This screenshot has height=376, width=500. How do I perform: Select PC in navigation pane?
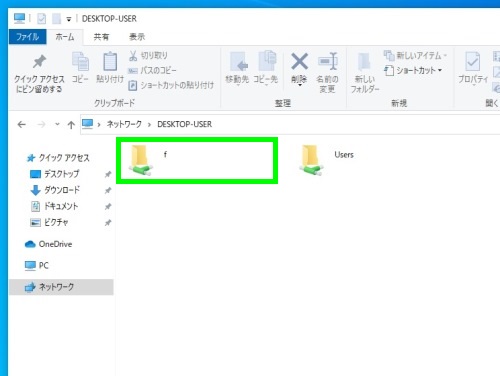click(x=37, y=265)
